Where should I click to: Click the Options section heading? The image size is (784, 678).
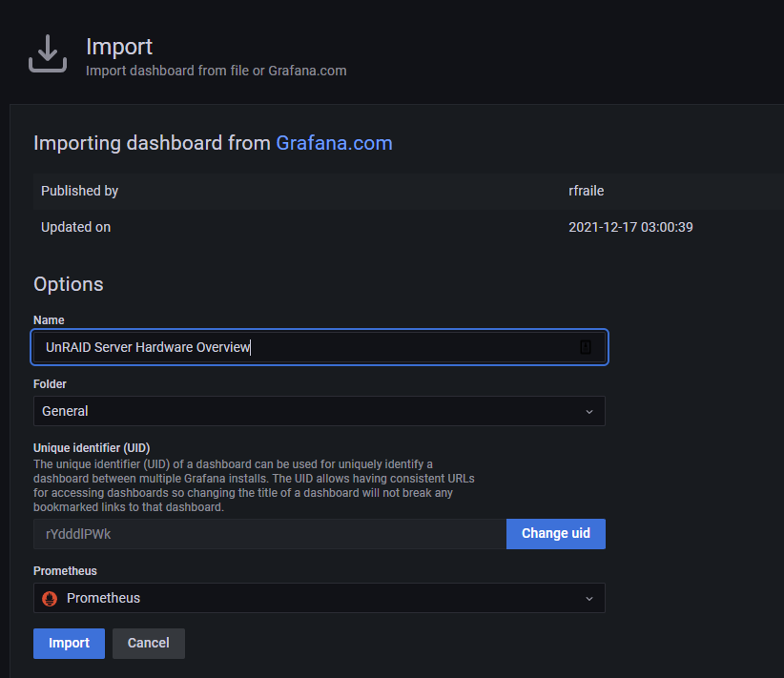[x=69, y=284]
